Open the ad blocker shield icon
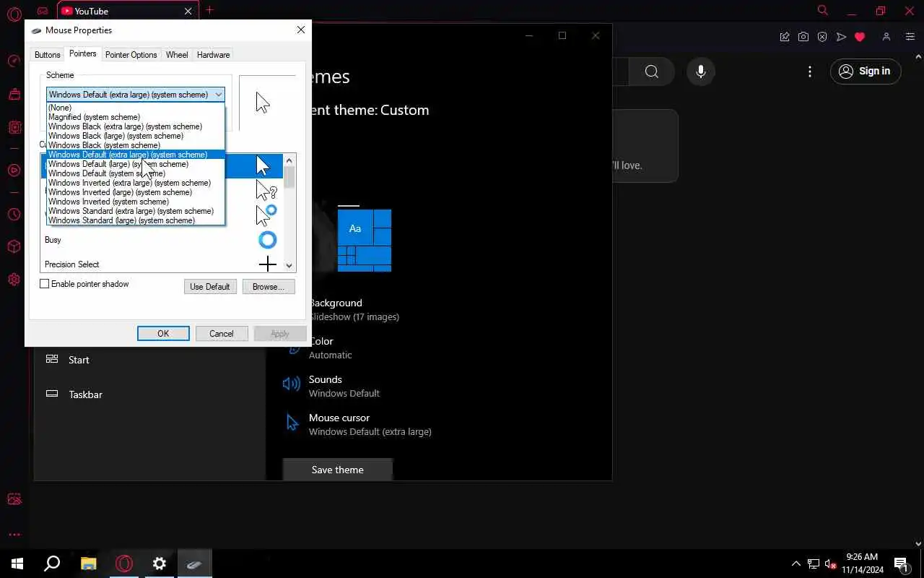 822,37
